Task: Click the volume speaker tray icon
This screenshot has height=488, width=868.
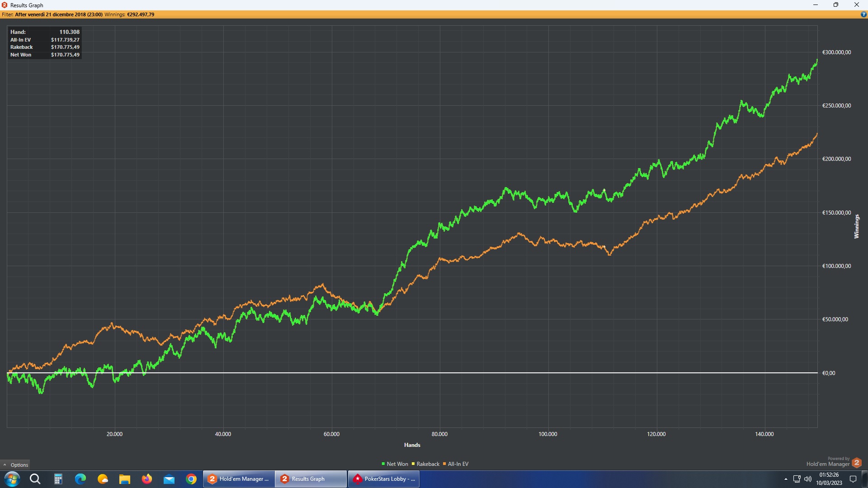Action: click(x=808, y=479)
